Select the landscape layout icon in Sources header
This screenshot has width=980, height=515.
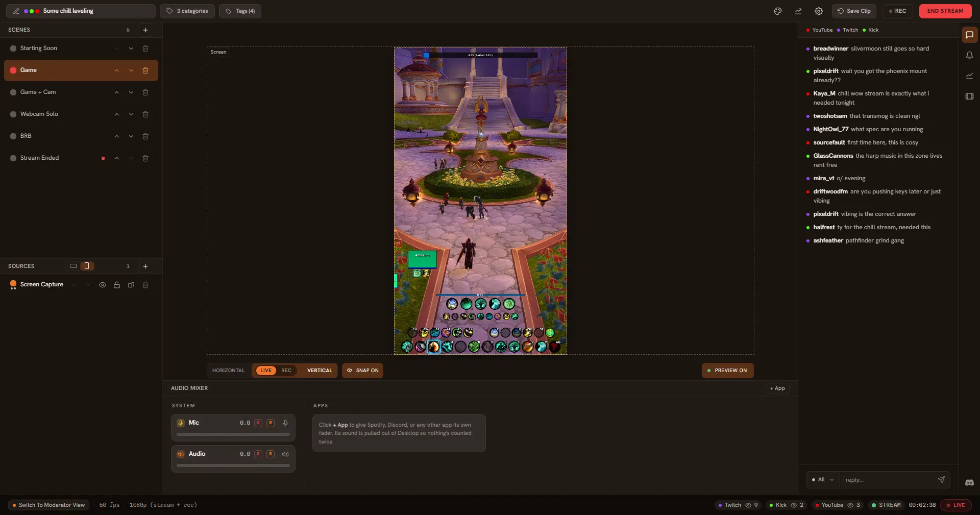[x=73, y=266]
